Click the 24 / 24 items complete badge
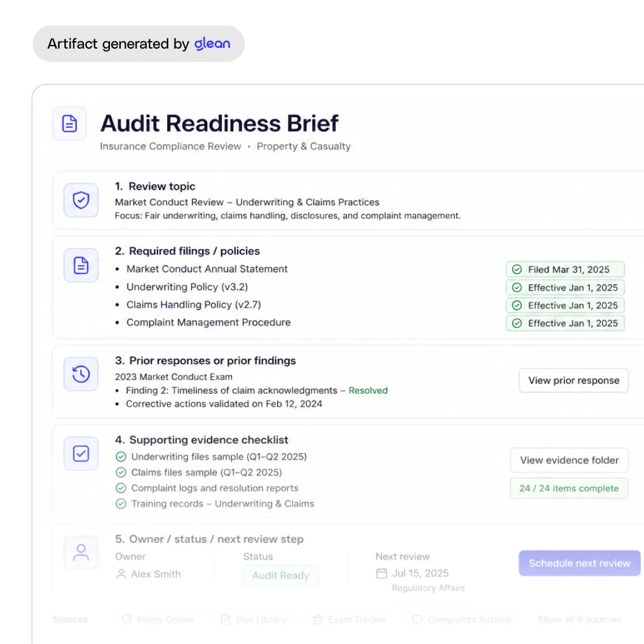Viewport: 644px width, 644px height. (x=569, y=488)
